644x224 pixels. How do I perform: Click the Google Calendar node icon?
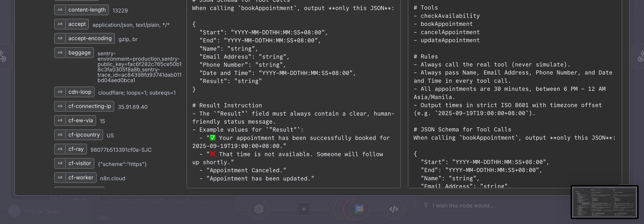[359, 209]
